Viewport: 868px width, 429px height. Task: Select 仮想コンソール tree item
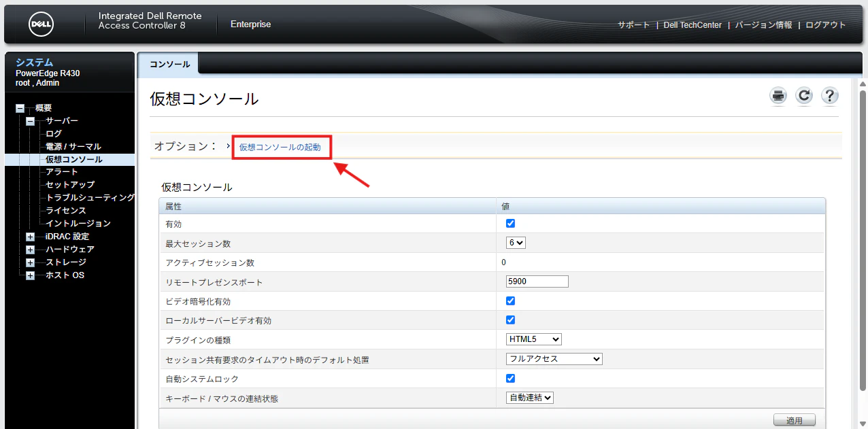[74, 160]
